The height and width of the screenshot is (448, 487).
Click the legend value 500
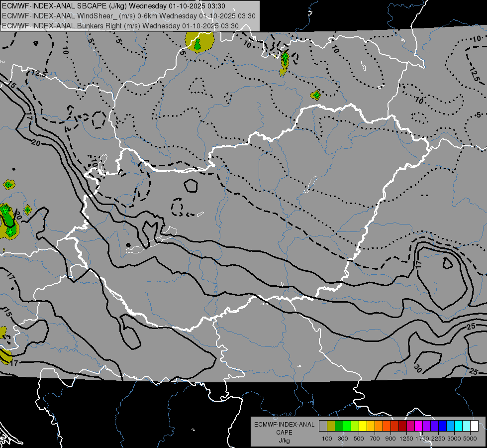(359, 439)
